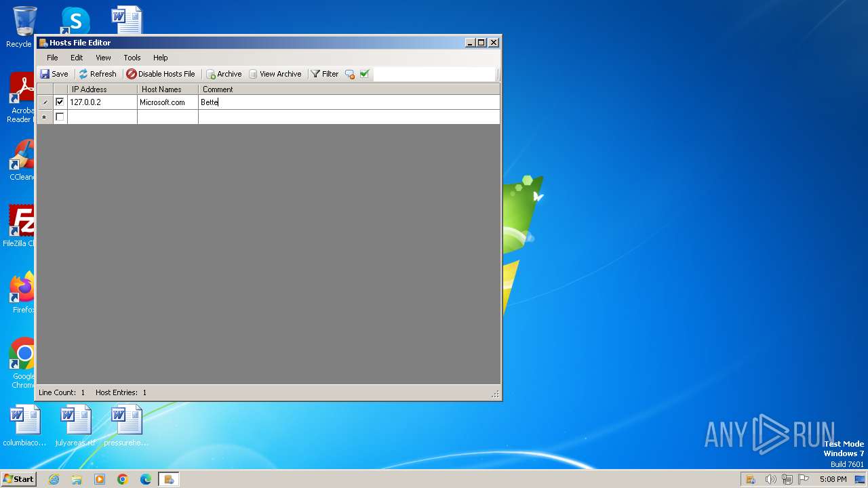Viewport: 868px width, 488px height.
Task: Click the Comment cell containing 'Bette'
Action: pos(349,102)
